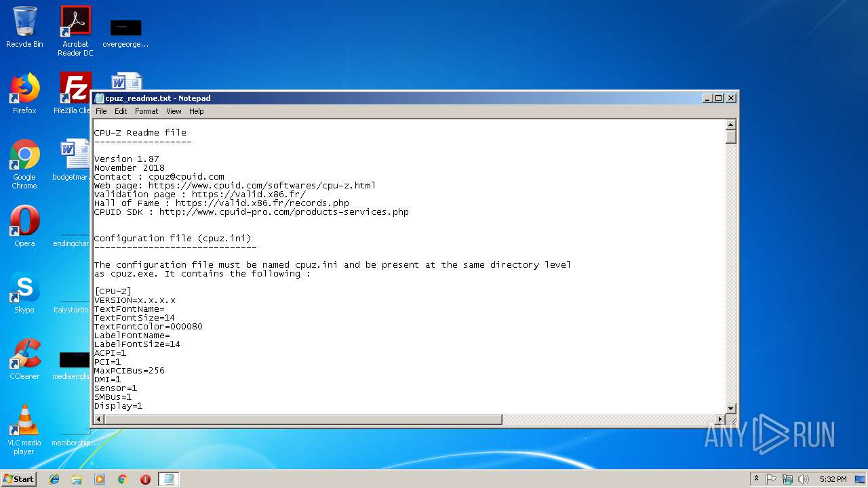Close the cpuz_readme.txt Notepad window
Screen dimensions: 868x488
pos(731,98)
